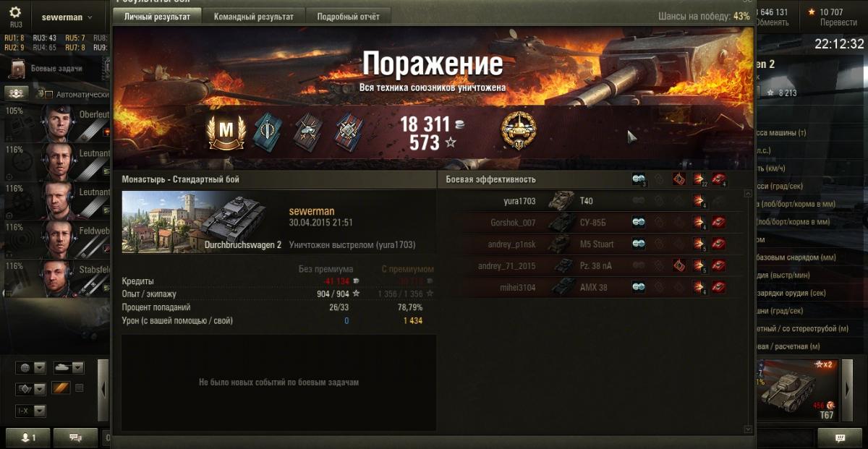Open the I-X tier filter dropdown
Screen dimensions: 868x449
[x=31, y=411]
